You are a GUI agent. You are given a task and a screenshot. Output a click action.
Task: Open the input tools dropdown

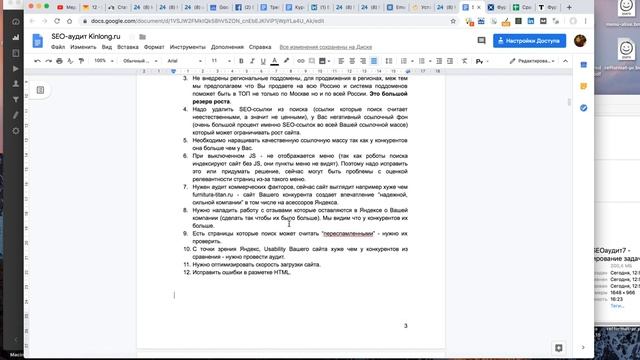(x=482, y=61)
